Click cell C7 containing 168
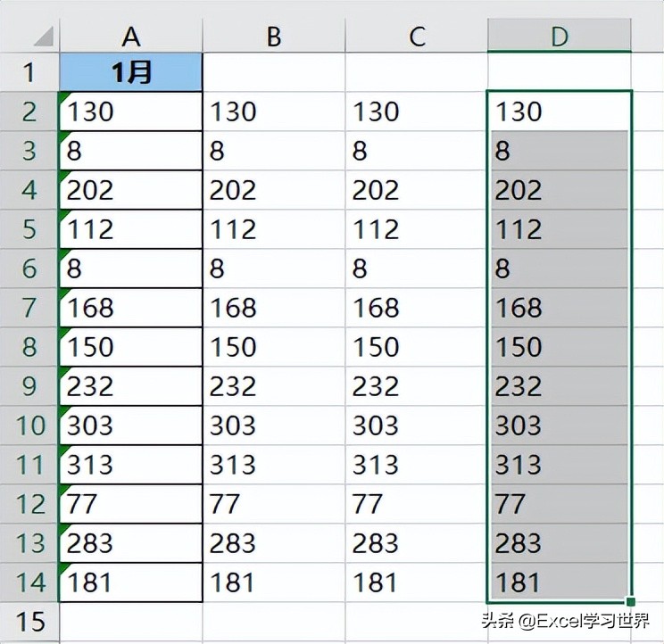 (x=417, y=307)
